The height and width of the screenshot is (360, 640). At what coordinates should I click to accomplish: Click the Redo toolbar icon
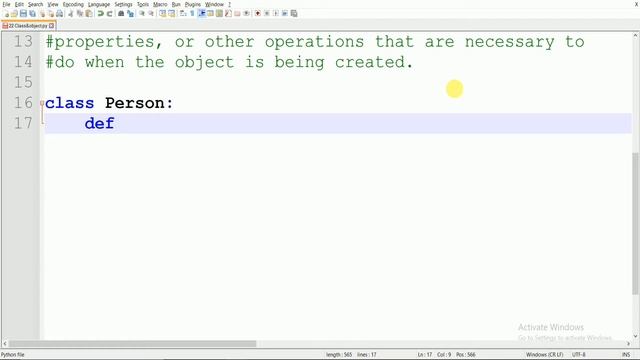[x=109, y=13]
